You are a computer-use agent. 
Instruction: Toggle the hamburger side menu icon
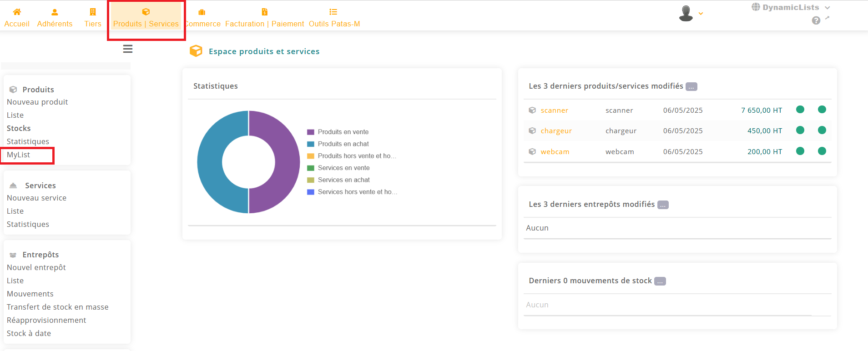128,49
